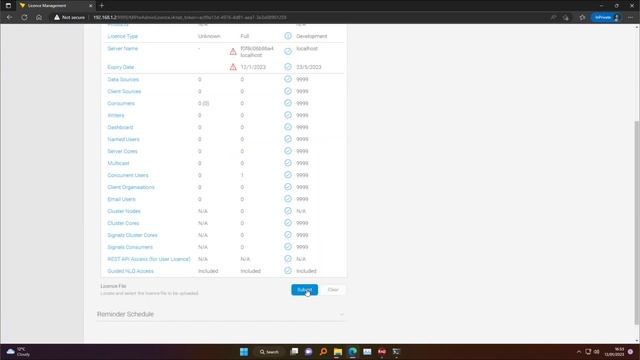Open the Consumers link
This screenshot has width=640, height=360.
(x=121, y=103)
